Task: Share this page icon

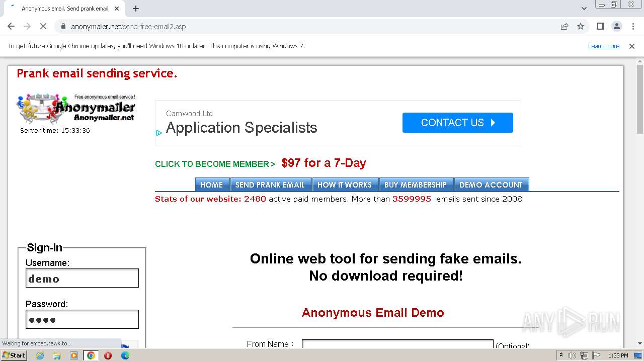Action: click(565, 26)
